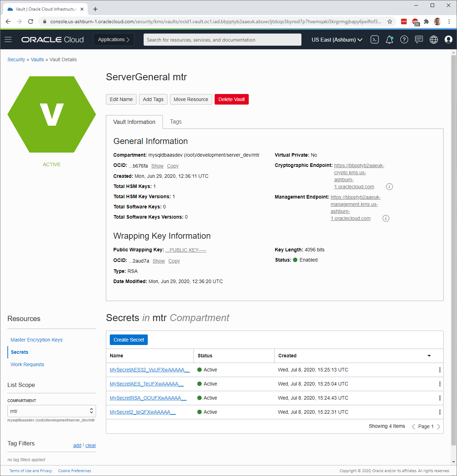
Task: Open actions menu for MySecretAES_TeUFXwAAAAA row
Action: pyautogui.click(x=440, y=384)
